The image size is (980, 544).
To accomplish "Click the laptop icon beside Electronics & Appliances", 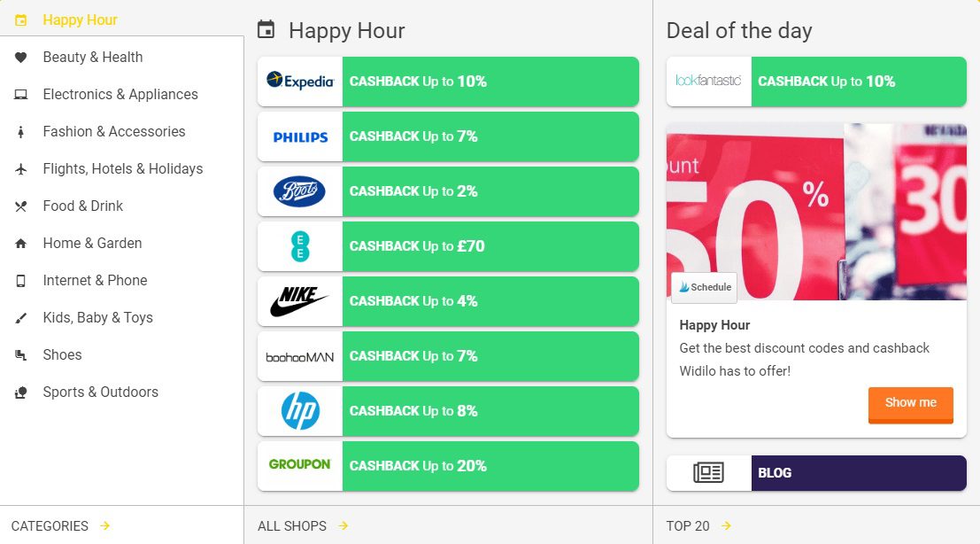I will coord(20,94).
